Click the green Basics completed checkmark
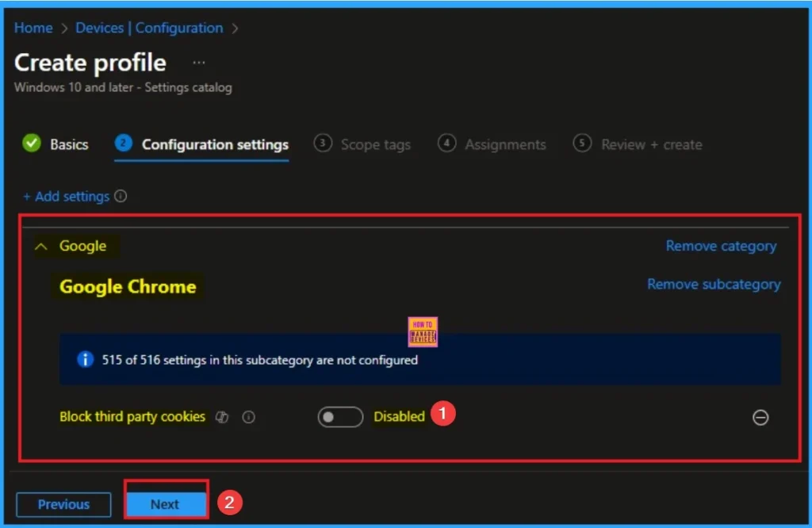This screenshot has height=528, width=812. (32, 143)
